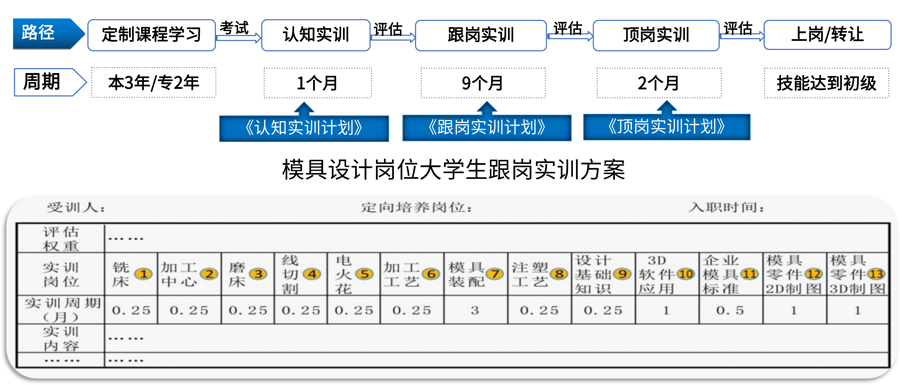900x385 pixels.
Task: Open the 《顶岗实训计划》 blue label
Action: [666, 126]
